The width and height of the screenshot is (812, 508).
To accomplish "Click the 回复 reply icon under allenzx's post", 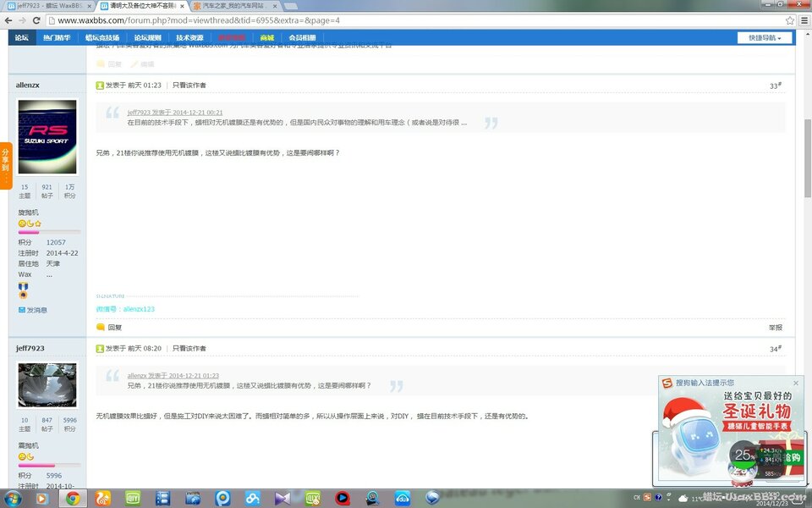I will pos(109,327).
